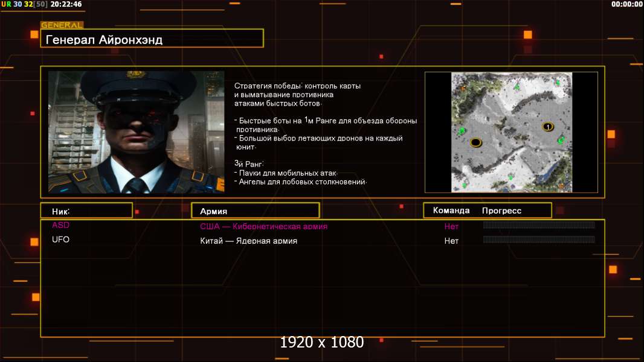Viewport: 644px width, 362px height.
Task: Click the 20:22:46 clock at top left
Action: tap(66, 4)
